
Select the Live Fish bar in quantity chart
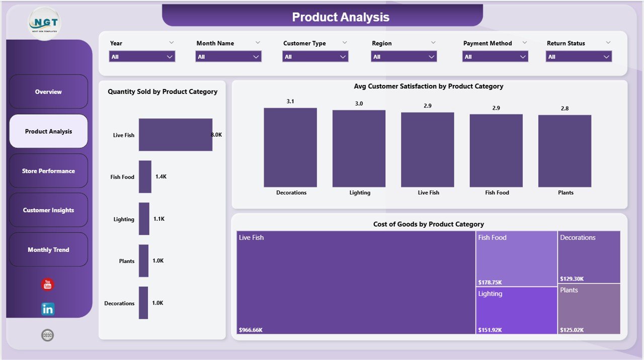176,134
